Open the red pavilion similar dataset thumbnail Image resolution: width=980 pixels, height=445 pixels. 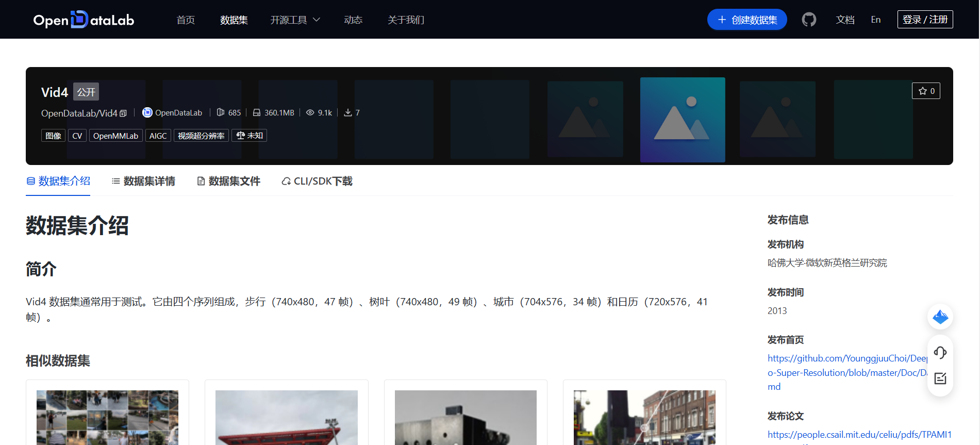287,417
